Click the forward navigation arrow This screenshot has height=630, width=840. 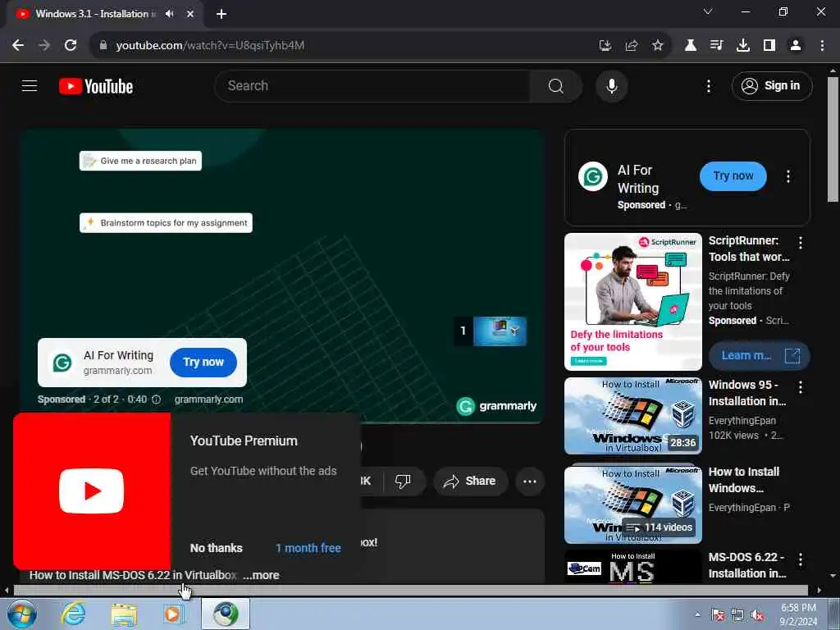point(44,46)
